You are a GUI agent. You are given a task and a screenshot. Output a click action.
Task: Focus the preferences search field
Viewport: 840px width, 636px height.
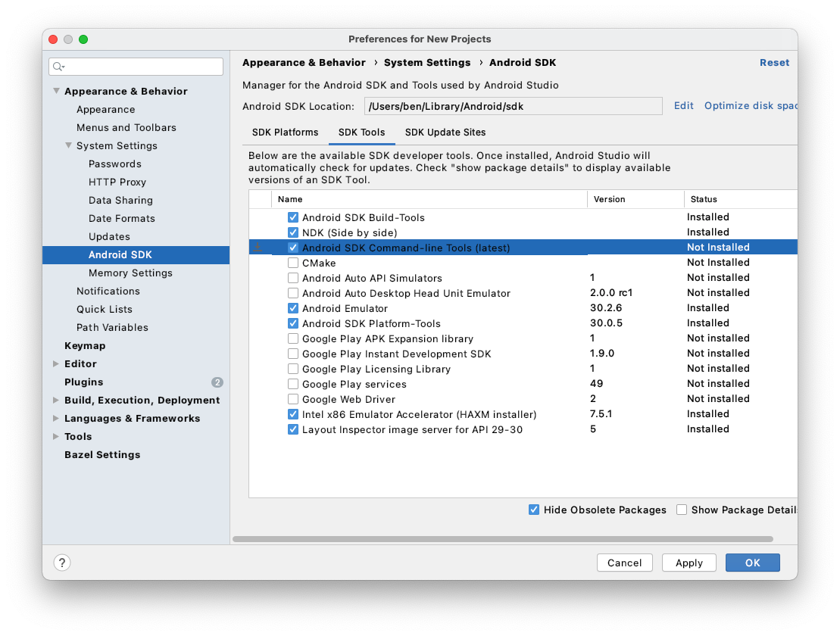point(136,67)
